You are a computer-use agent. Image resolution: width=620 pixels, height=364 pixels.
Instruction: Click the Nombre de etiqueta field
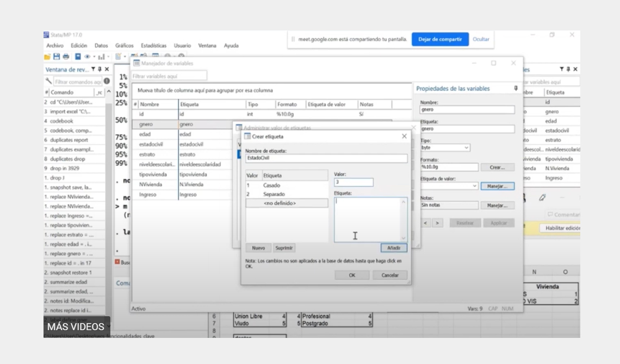(x=326, y=158)
